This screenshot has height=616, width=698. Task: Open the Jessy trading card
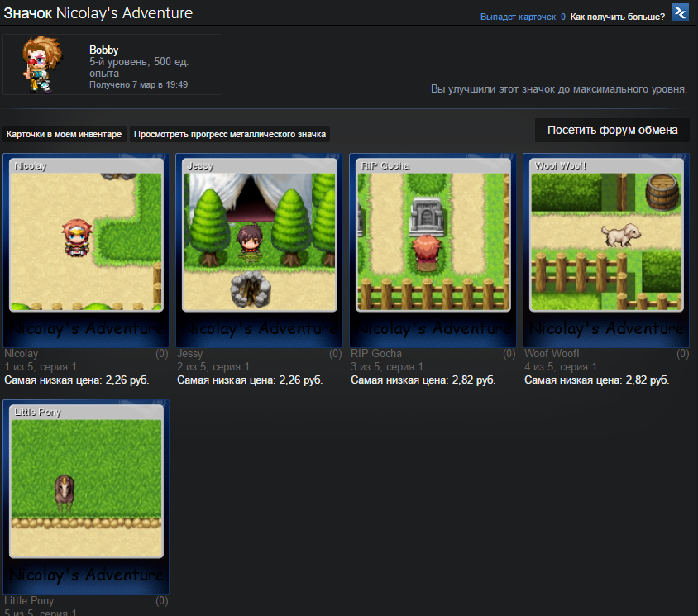(259, 251)
